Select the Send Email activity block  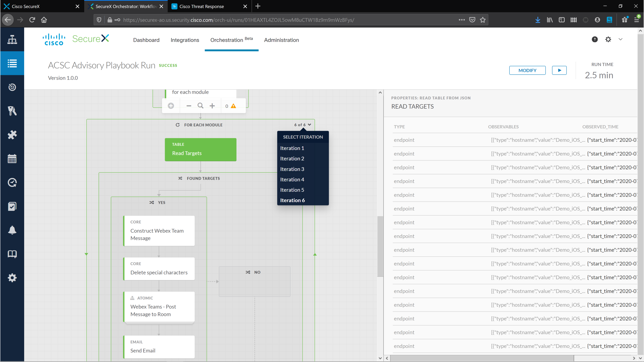(159, 347)
